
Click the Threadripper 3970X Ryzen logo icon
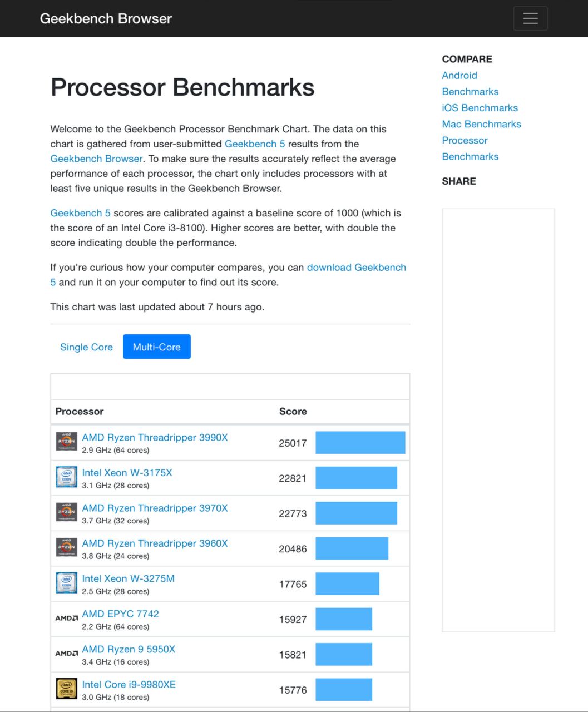point(66,512)
